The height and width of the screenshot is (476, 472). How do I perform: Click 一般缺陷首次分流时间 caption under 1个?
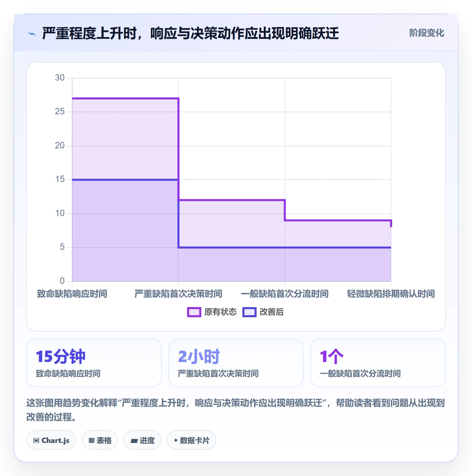pyautogui.click(x=360, y=374)
